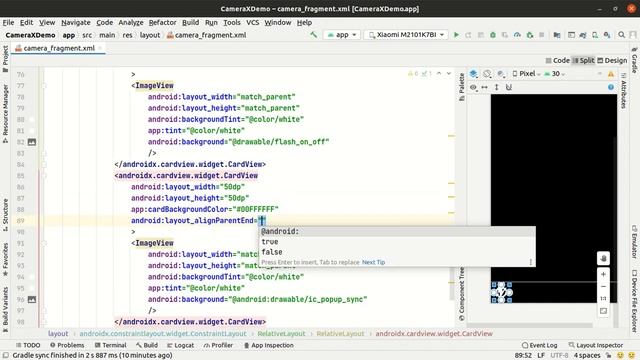Open the app run configuration dropdown
640x360 pixels.
coord(342,35)
